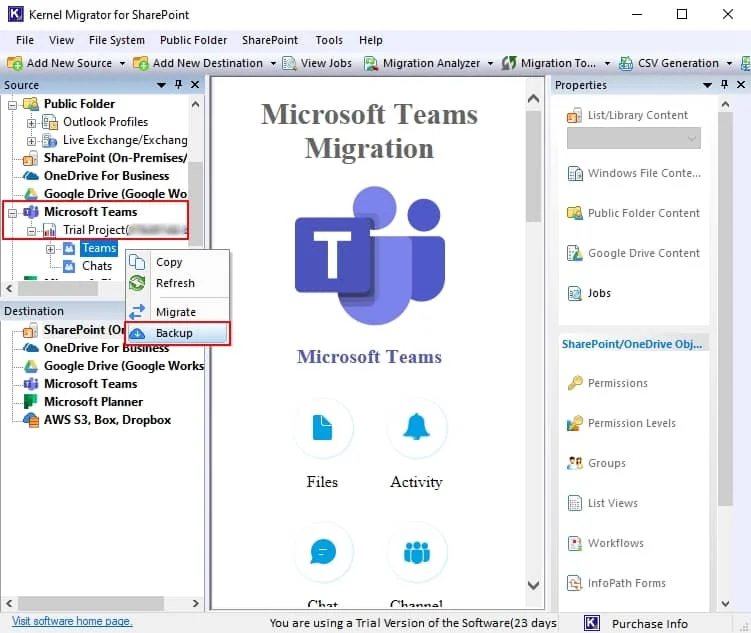Click the Workflows icon

coord(575,543)
